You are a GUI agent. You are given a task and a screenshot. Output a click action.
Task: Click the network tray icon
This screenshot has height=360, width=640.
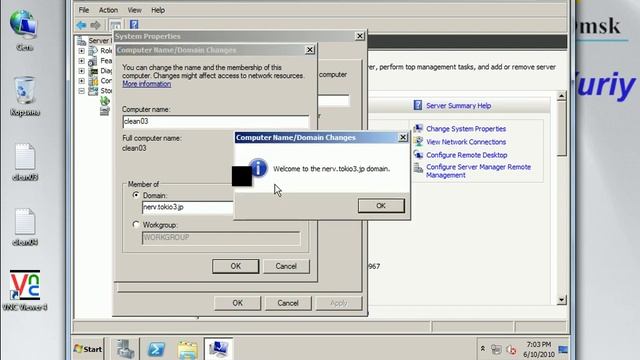click(496, 349)
